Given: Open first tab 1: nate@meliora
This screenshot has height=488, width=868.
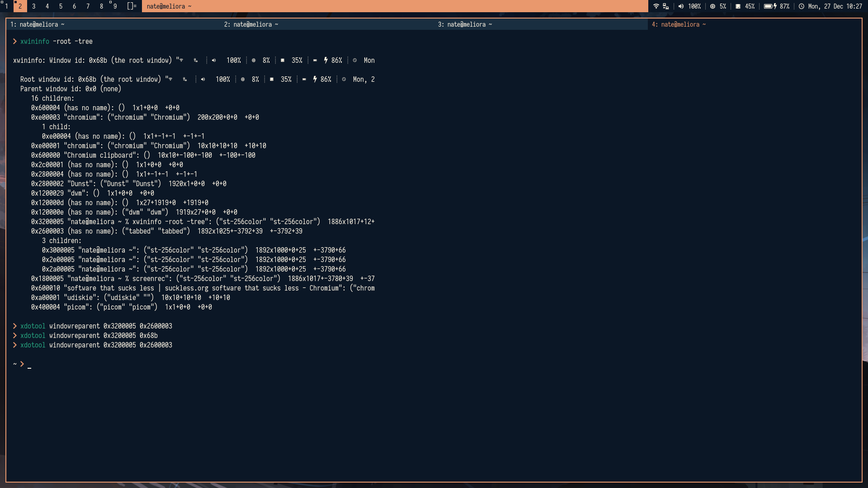Looking at the screenshot, I should 38,24.
